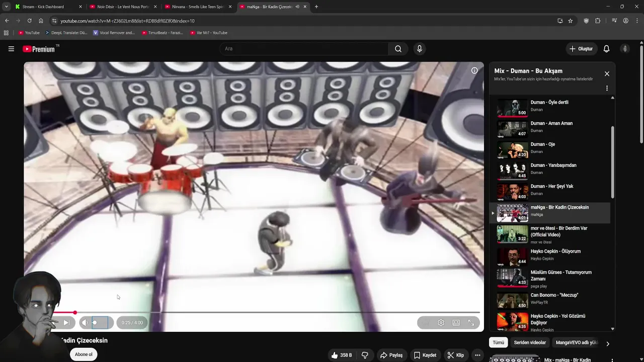Image resolution: width=644 pixels, height=362 pixels.
Task: Start voice search with the microphone
Action: [x=419, y=49]
